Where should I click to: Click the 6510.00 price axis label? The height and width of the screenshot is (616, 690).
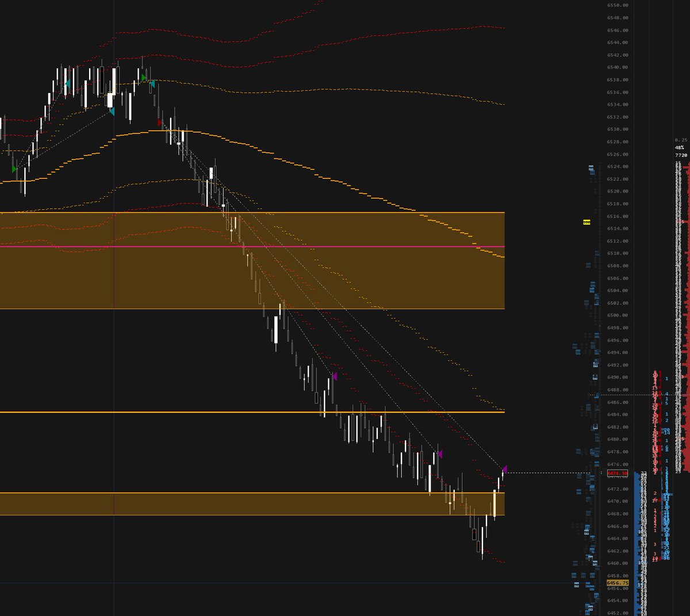click(x=617, y=253)
